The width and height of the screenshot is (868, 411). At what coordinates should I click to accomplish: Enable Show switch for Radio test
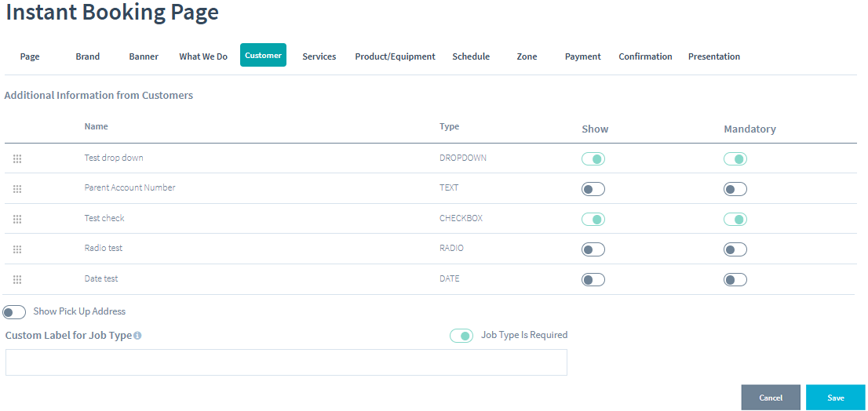click(593, 249)
